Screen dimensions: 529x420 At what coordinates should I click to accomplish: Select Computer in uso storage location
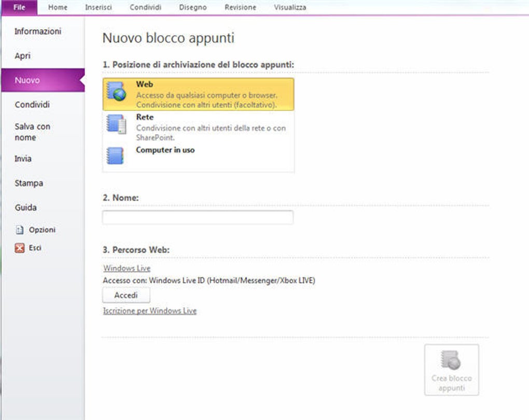tap(198, 156)
